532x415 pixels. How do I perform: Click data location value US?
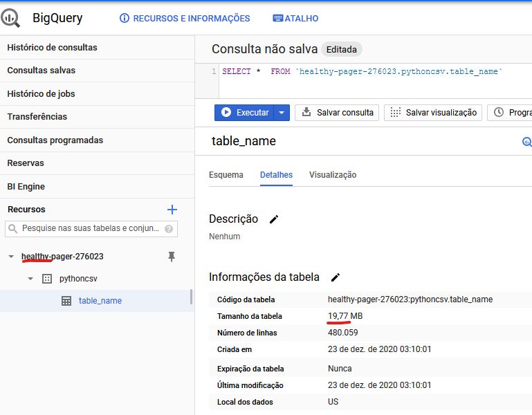click(x=333, y=402)
